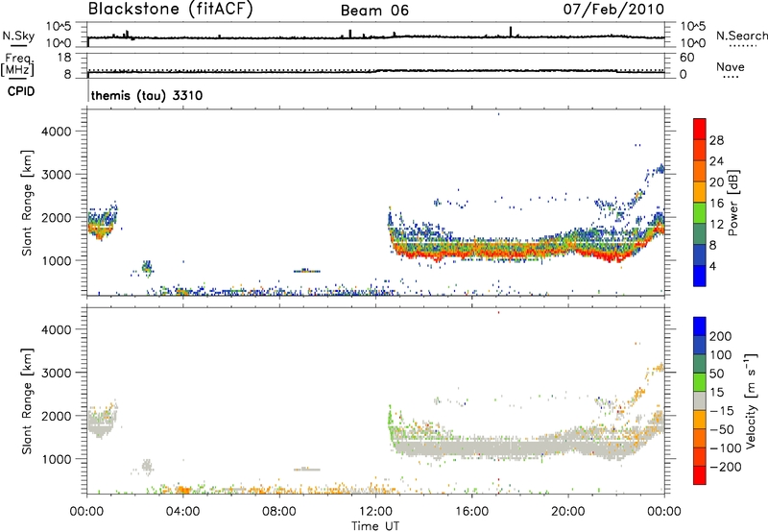Click the '-15' velocity scale label
This screenshot has width=768, height=532.
(x=722, y=411)
